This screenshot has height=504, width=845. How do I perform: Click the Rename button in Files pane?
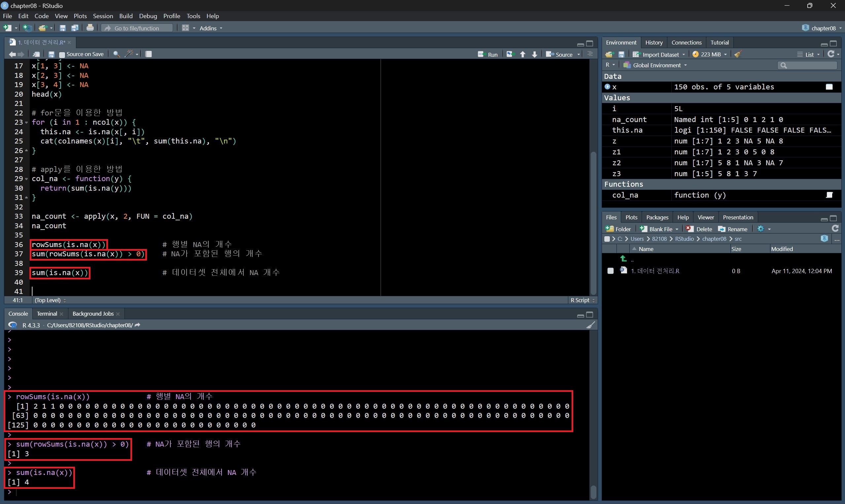[733, 229]
